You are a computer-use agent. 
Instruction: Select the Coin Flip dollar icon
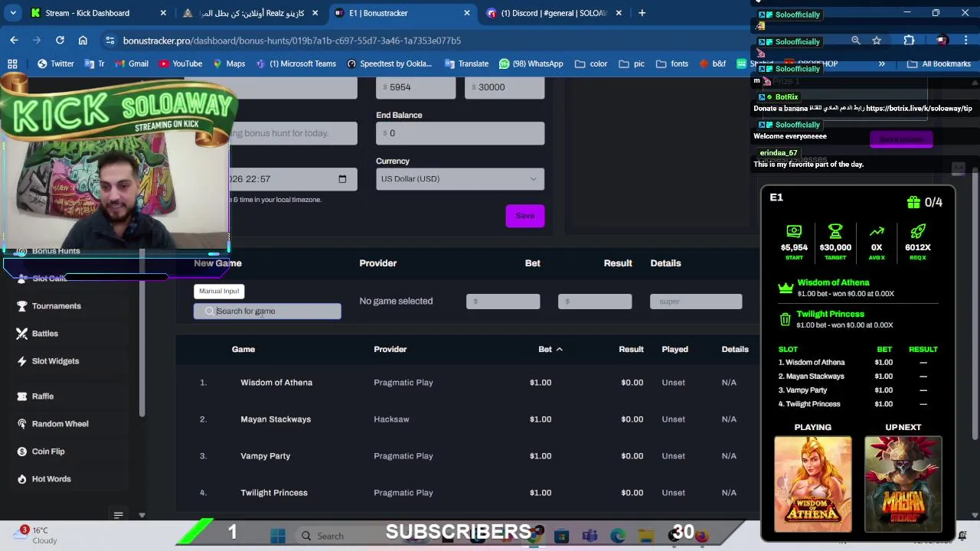click(x=22, y=452)
